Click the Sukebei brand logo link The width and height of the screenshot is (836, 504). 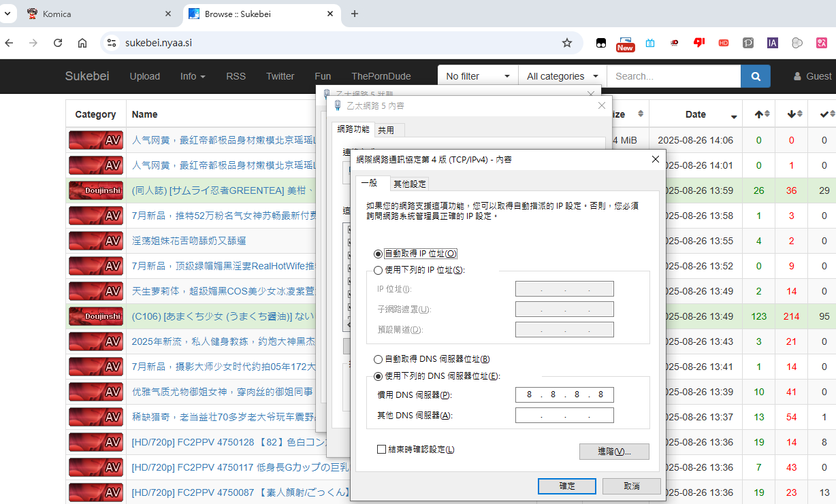pyautogui.click(x=87, y=76)
